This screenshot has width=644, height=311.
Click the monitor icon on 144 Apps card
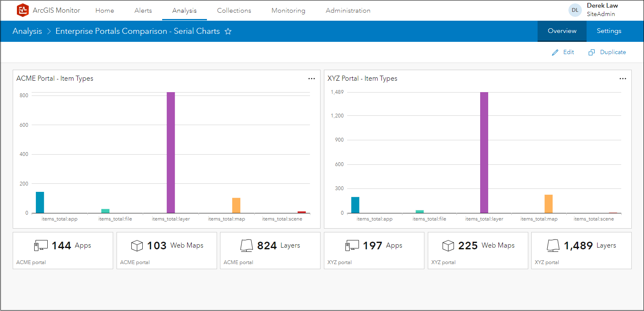click(x=41, y=246)
